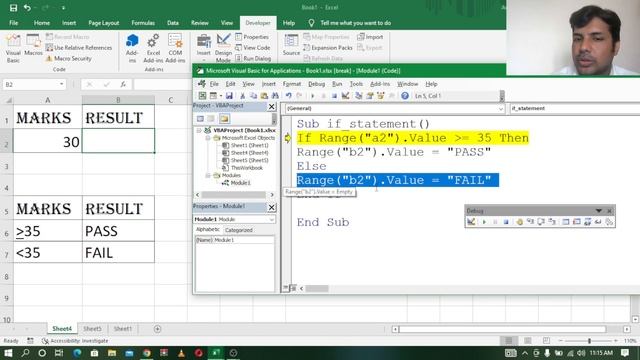Open Chrome from the Windows taskbar
640x360 pixels.
tap(147, 353)
